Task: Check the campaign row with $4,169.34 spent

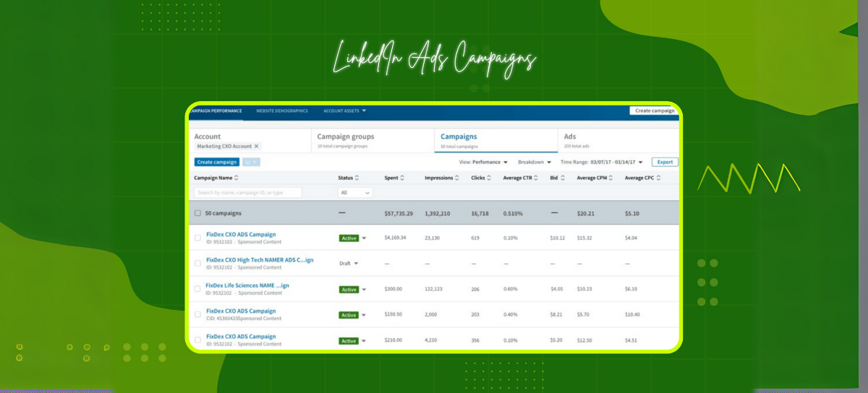Action: [197, 238]
